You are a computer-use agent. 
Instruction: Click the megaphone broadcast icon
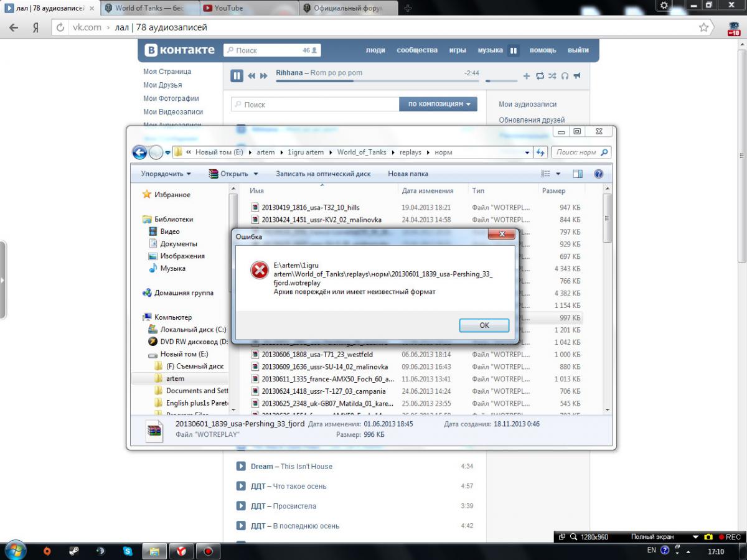coord(577,76)
